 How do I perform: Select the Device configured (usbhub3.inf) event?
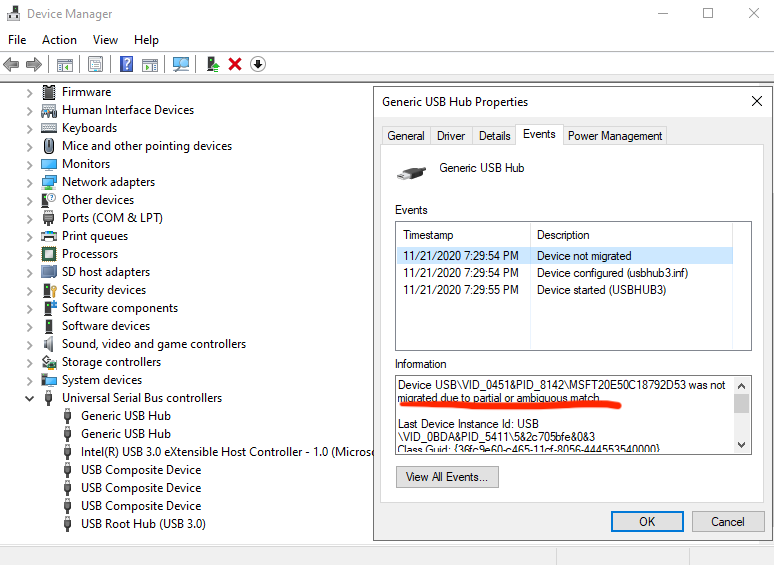(610, 273)
